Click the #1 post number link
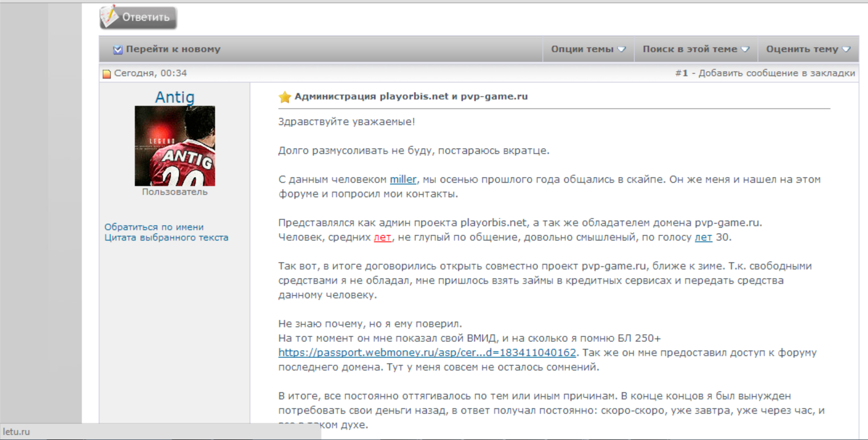868x440 pixels. [x=681, y=73]
